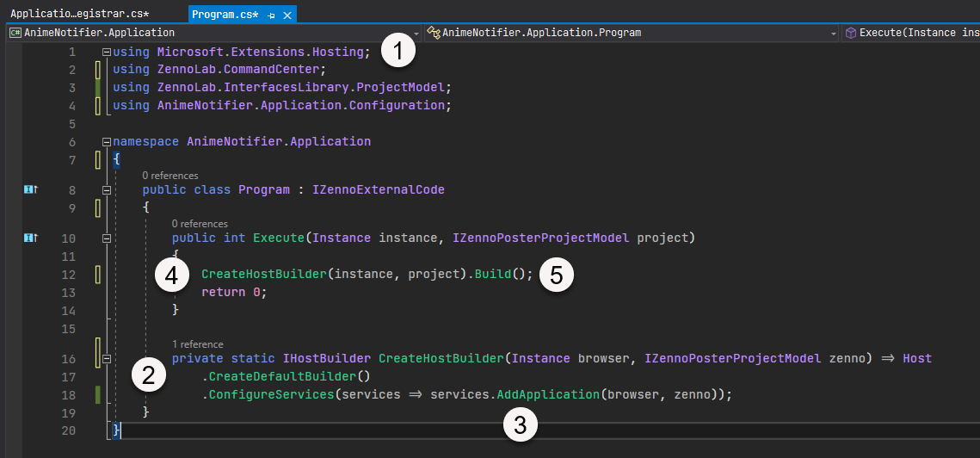Click the C# project icon in navigation bar

(x=15, y=33)
